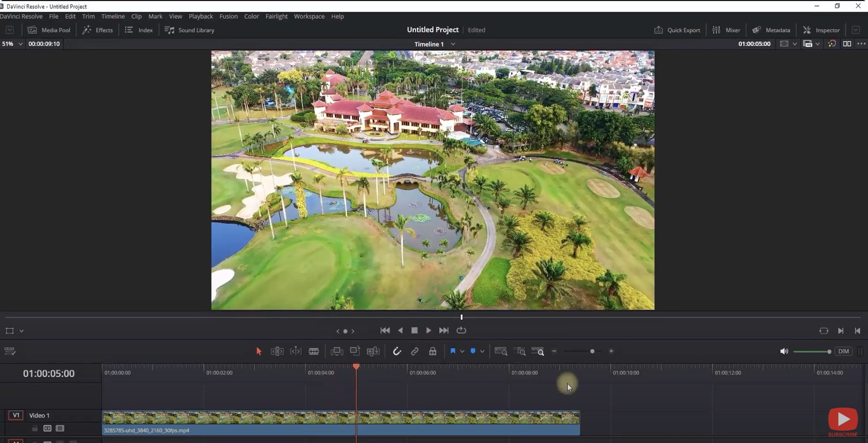Click the Position Lock icon on Video 1
The height and width of the screenshot is (443, 868).
tap(35, 428)
